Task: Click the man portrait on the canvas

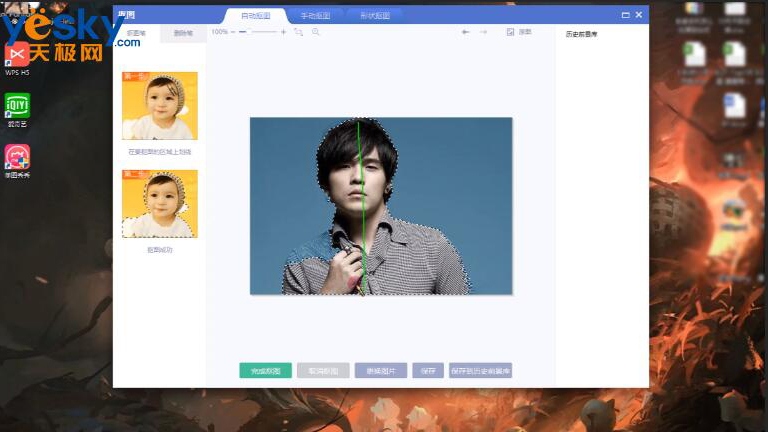Action: click(381, 206)
